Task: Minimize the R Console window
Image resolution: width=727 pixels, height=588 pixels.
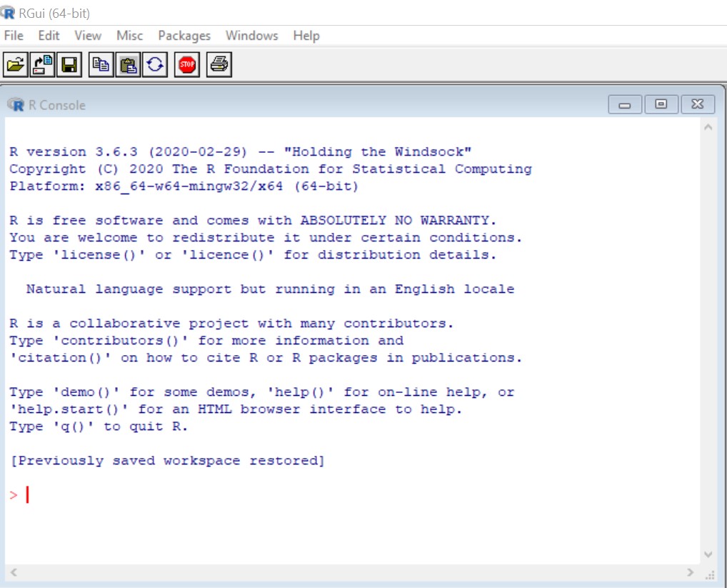Action: tap(625, 105)
